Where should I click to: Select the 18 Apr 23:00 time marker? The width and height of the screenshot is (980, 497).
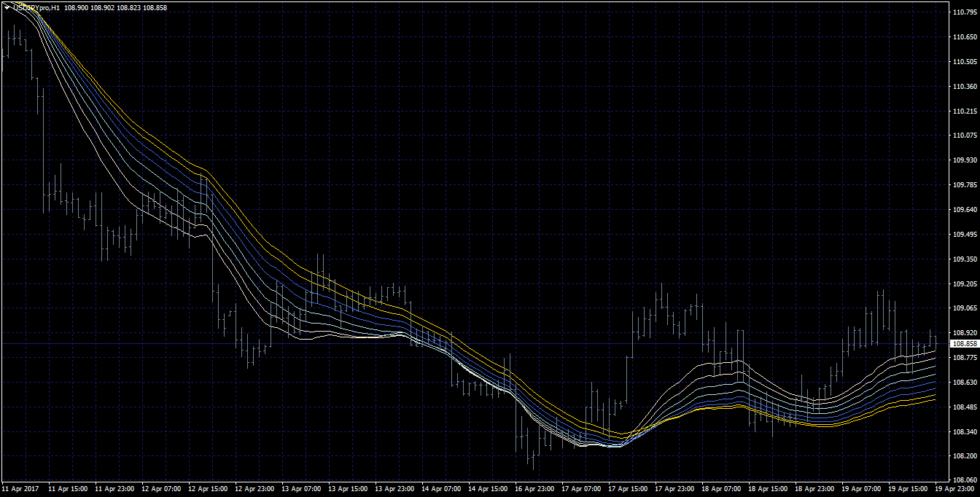click(813, 489)
